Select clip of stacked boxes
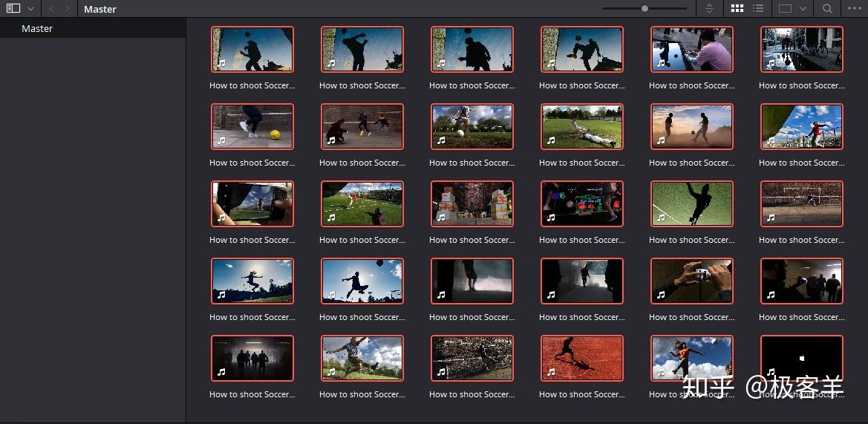Viewport: 868px width, 424px height. [x=472, y=203]
